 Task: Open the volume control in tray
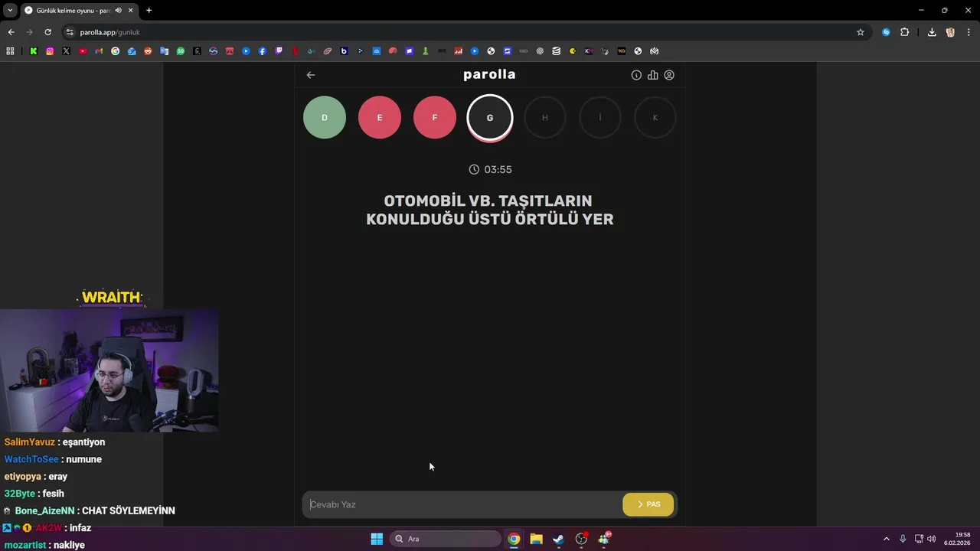click(x=932, y=539)
